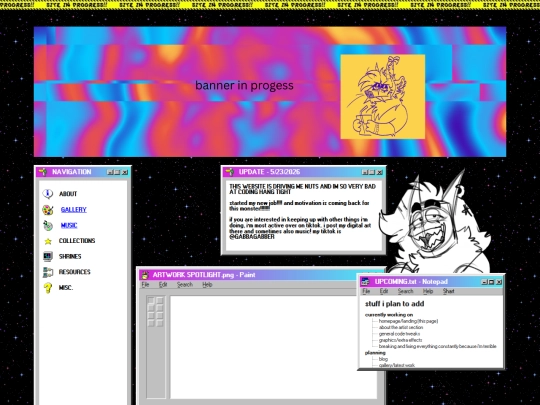Viewport: 540px width, 405px height.
Task: Open the Edit menu in the Notepad window
Action: pyautogui.click(x=384, y=291)
